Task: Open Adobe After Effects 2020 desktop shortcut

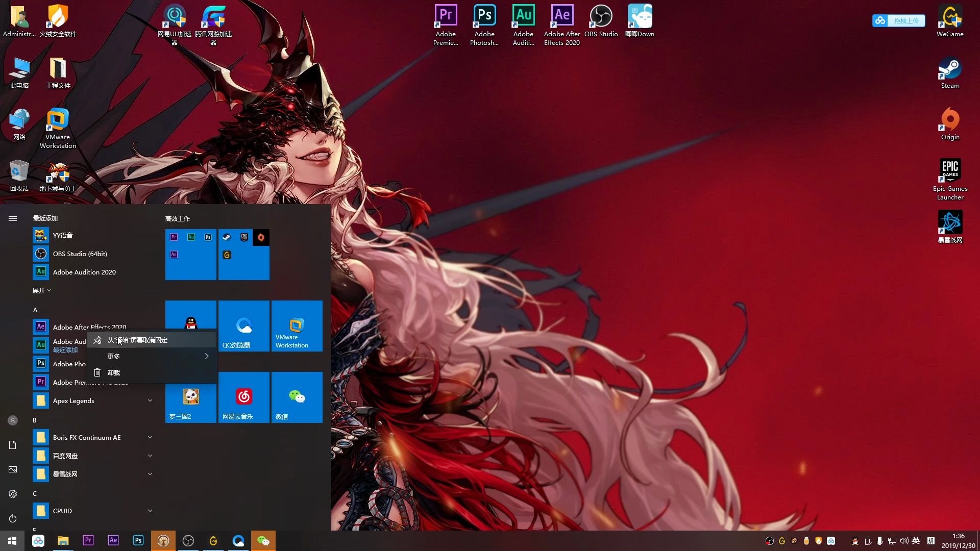Action: tap(562, 25)
